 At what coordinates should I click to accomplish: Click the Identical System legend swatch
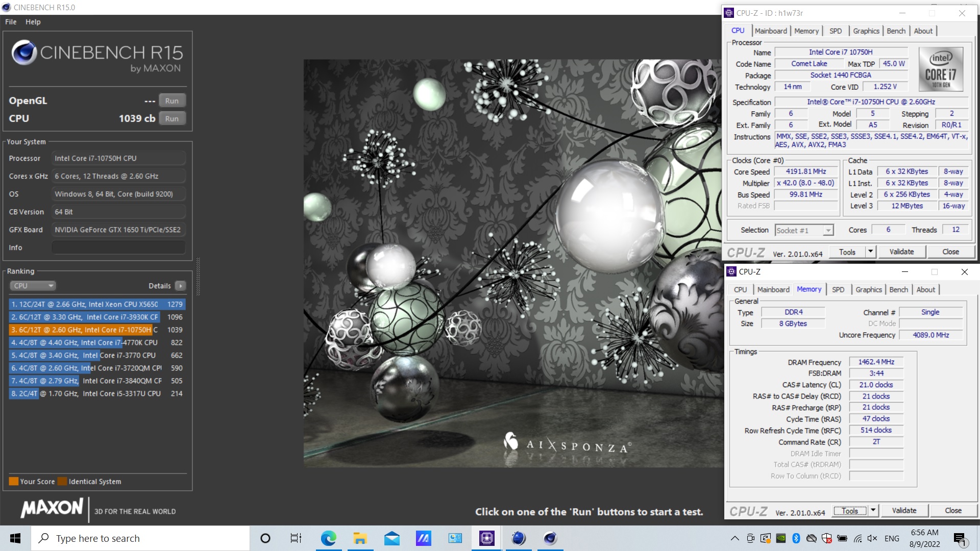[x=62, y=481]
